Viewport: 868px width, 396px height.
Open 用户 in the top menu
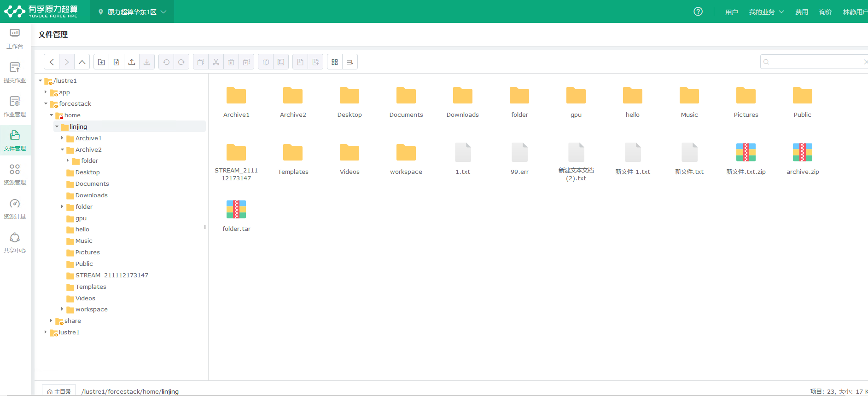[x=731, y=12]
